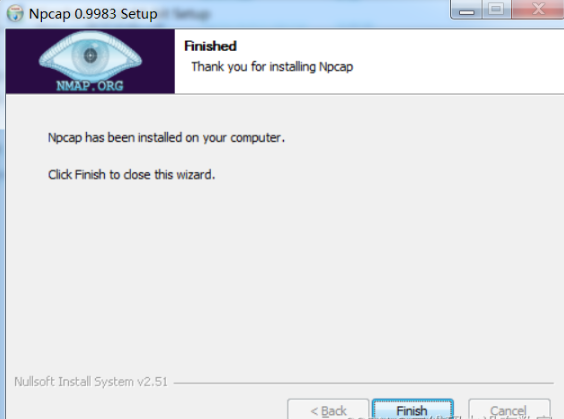Click the dark pupil of the eye logo
Viewport: 564px width, 419px height.
point(90,55)
